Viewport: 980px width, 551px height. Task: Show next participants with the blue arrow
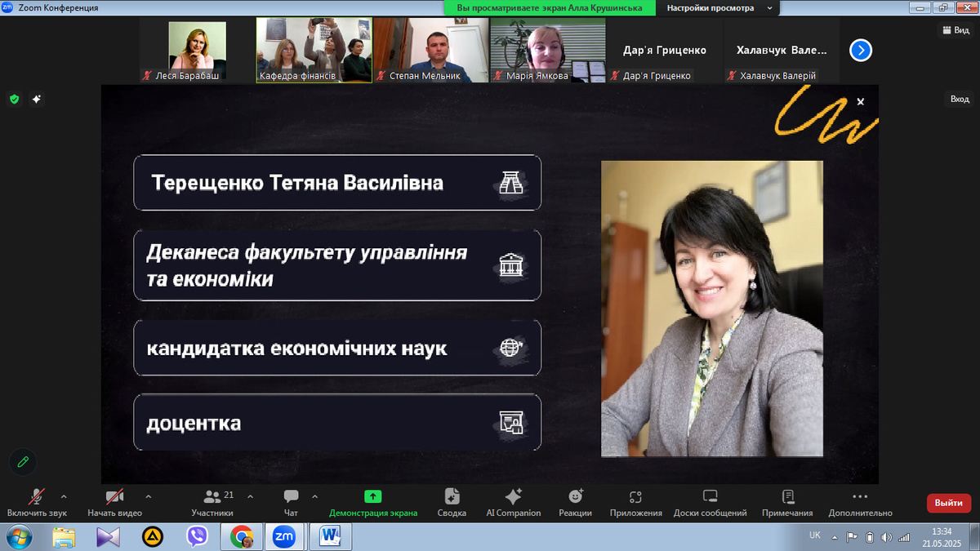point(861,51)
